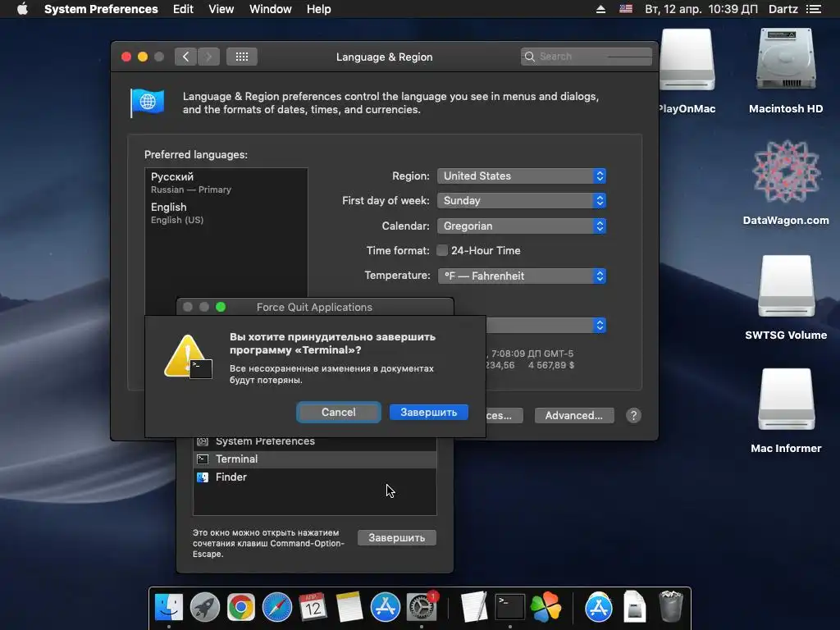
Task: Open Google Chrome from the Dock
Action: pyautogui.click(x=240, y=607)
